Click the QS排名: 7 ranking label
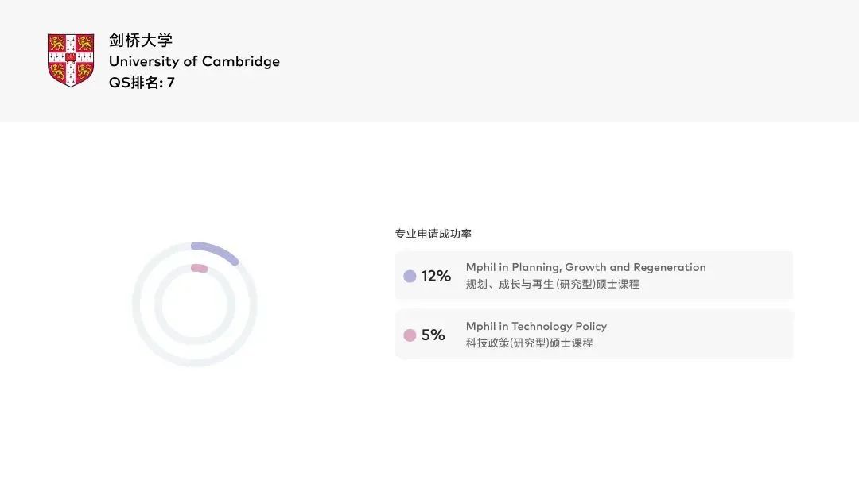 [142, 83]
